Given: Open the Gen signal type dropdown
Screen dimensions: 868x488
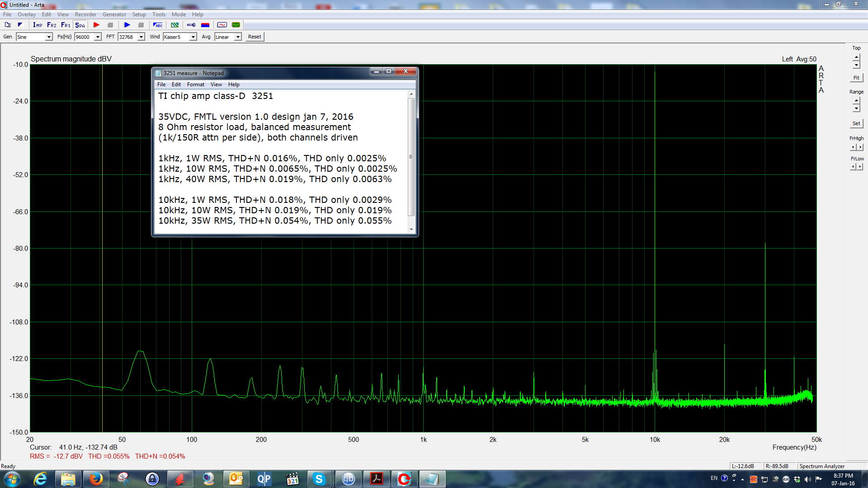Looking at the screenshot, I should coord(49,37).
